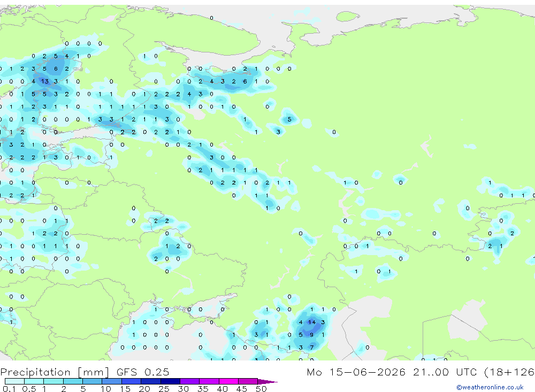
Task: Click the '0.5' legend scale label
Action: 29,389
